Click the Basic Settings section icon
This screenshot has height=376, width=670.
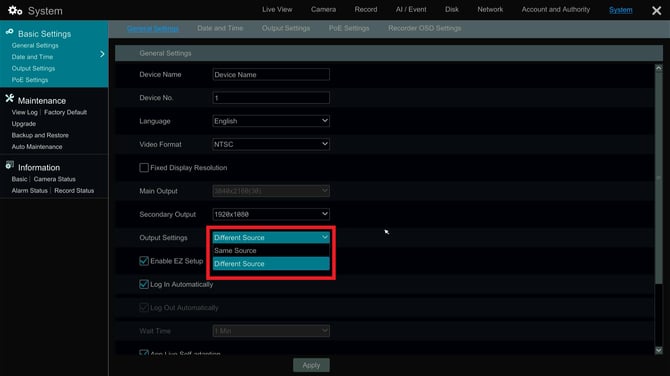pyautogui.click(x=9, y=32)
